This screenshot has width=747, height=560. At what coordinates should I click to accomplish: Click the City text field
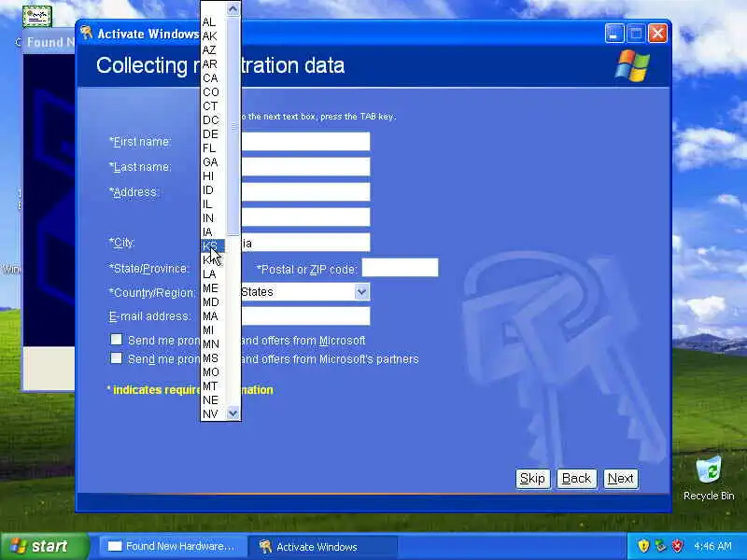click(305, 243)
